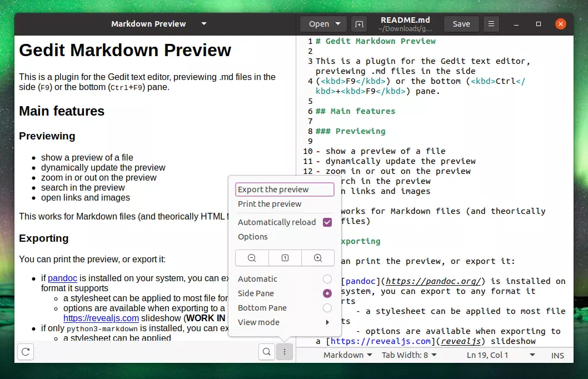Select the Bottom Pane radio option

(327, 308)
